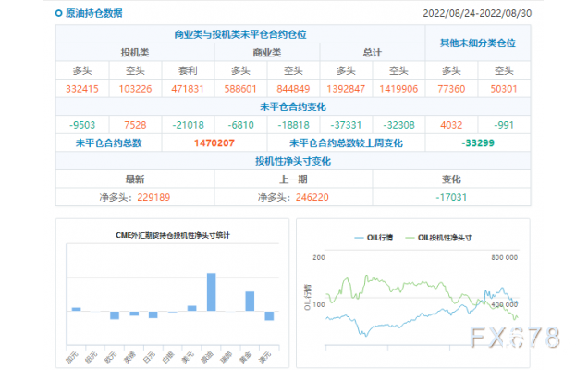The image size is (588, 370).
Task: Click the 澳元 negative bar in the chart
Action: (x=269, y=315)
